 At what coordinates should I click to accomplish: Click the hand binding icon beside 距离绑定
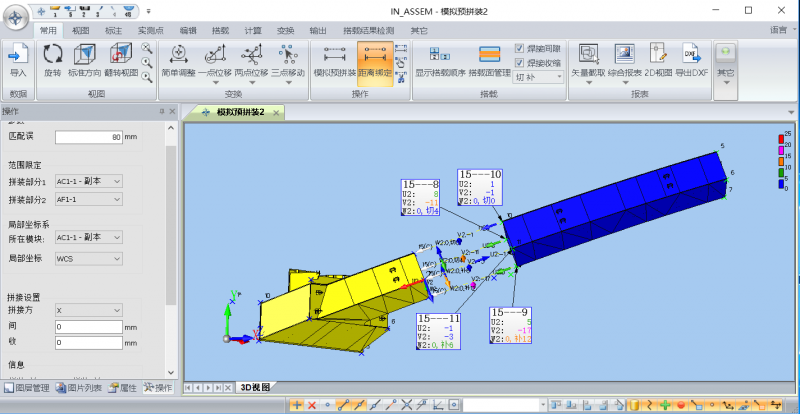point(401,63)
